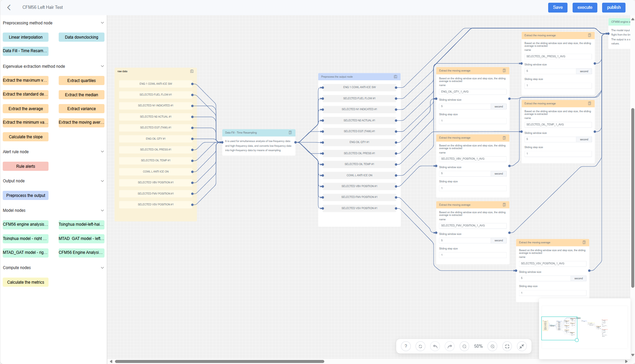Open the help icon in the canvas toolbar
The width and height of the screenshot is (635, 364).
(x=405, y=346)
